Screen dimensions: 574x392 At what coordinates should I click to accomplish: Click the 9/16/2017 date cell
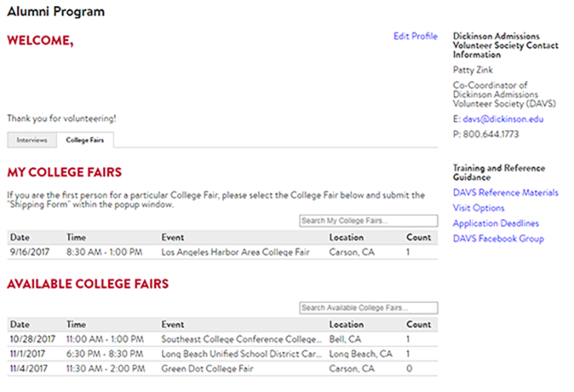tap(29, 252)
